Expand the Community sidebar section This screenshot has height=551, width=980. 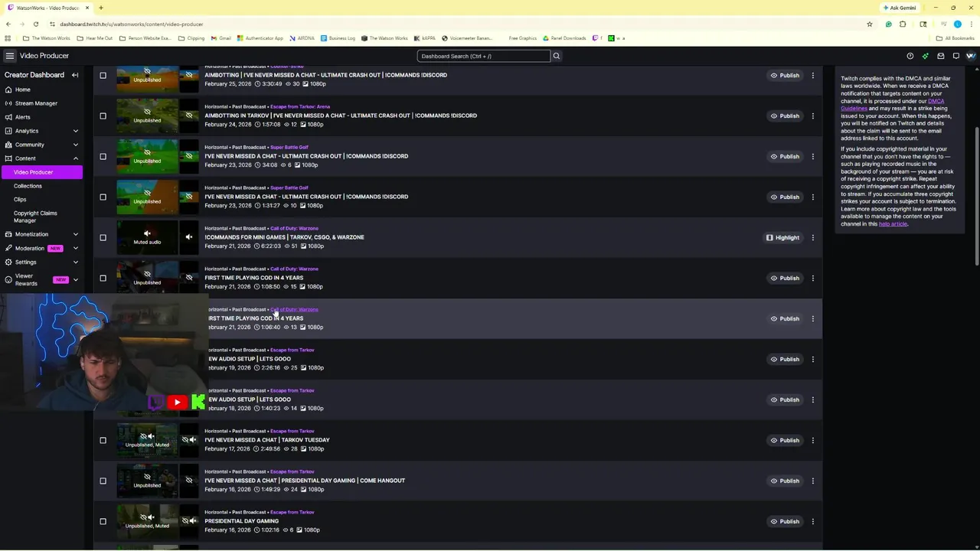pyautogui.click(x=75, y=145)
